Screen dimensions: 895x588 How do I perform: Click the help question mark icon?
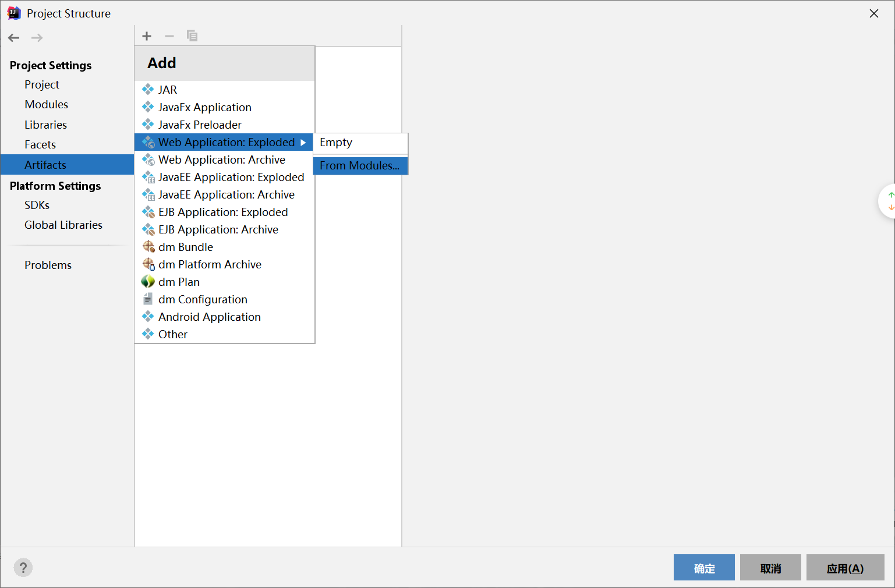point(23,568)
